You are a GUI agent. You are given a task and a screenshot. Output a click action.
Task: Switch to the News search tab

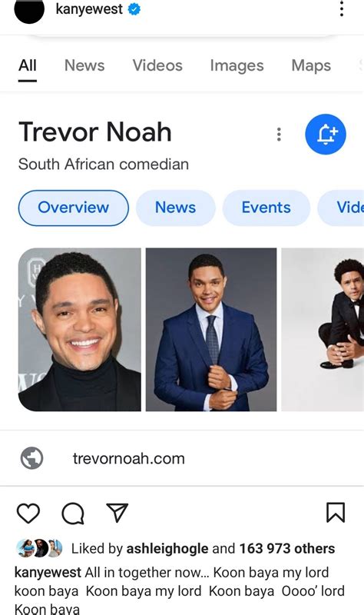[84, 65]
